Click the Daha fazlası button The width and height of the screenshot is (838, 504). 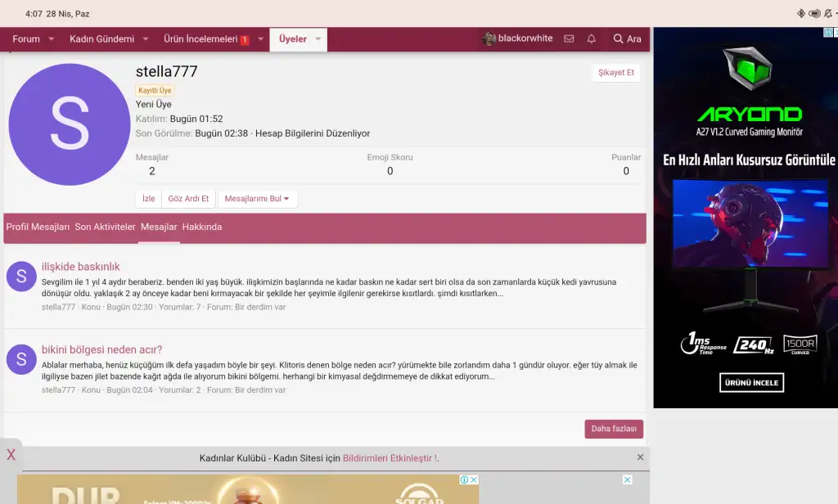613,429
